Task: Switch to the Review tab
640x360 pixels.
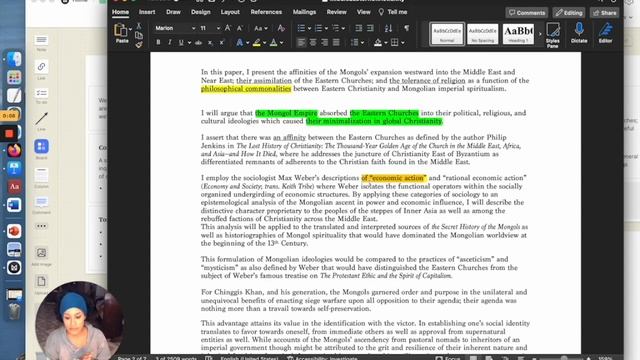Action: coord(336,12)
